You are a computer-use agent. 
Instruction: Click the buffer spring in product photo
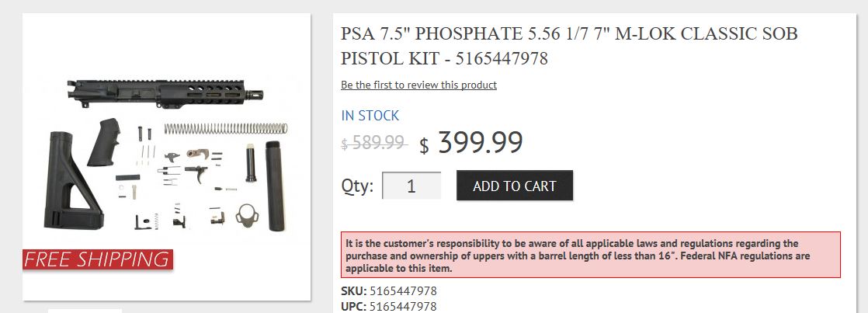click(x=226, y=128)
